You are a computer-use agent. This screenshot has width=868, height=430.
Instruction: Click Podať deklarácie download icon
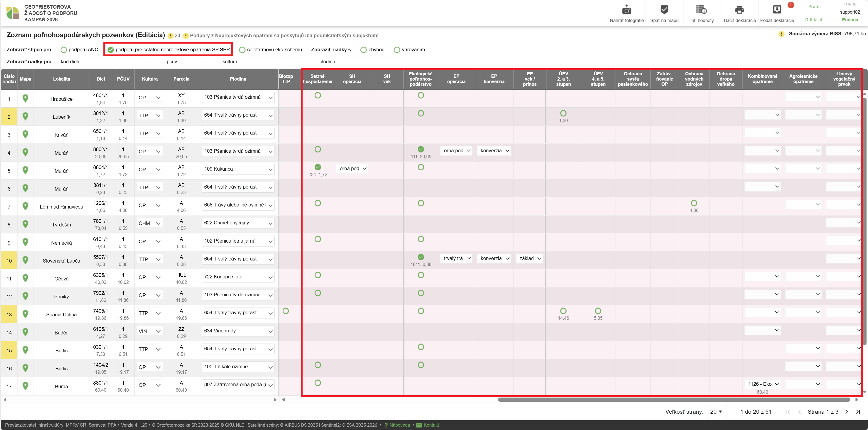pos(777,10)
